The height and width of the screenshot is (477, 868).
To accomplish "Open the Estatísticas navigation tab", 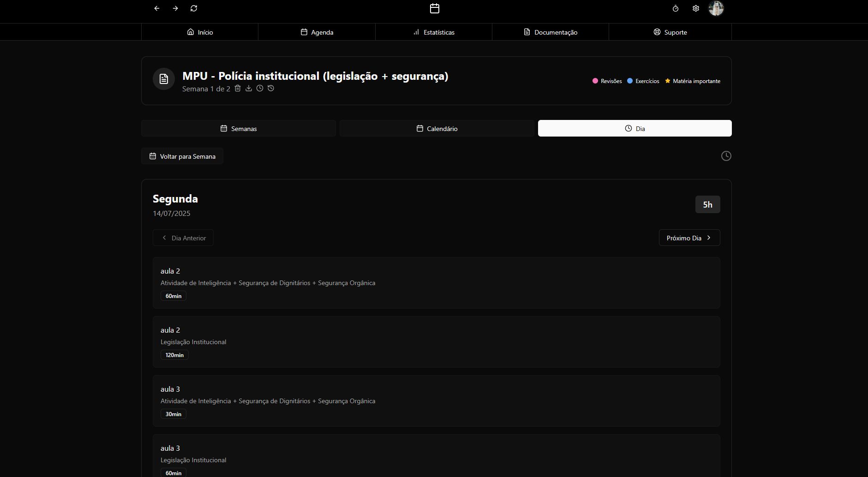I will tap(434, 32).
